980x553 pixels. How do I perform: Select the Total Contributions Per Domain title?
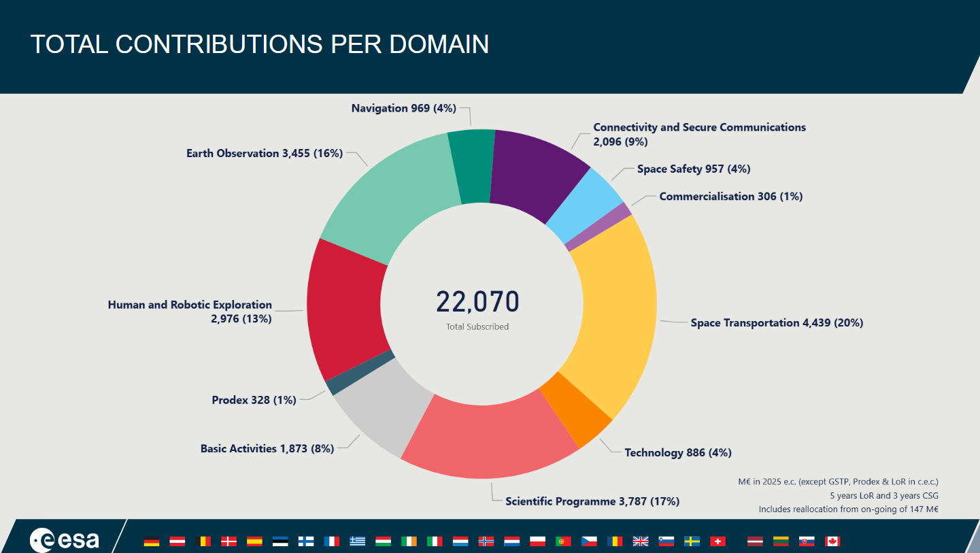coord(260,44)
